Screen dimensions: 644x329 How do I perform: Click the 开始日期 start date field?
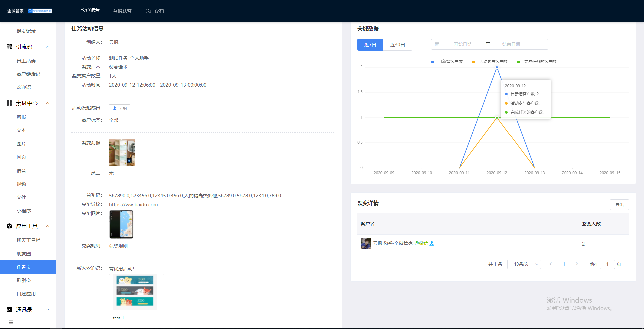click(x=463, y=44)
